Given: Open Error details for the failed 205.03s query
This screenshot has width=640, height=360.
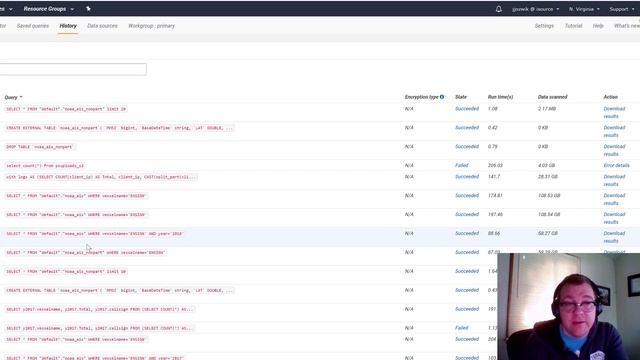Looking at the screenshot, I should pyautogui.click(x=616, y=165).
